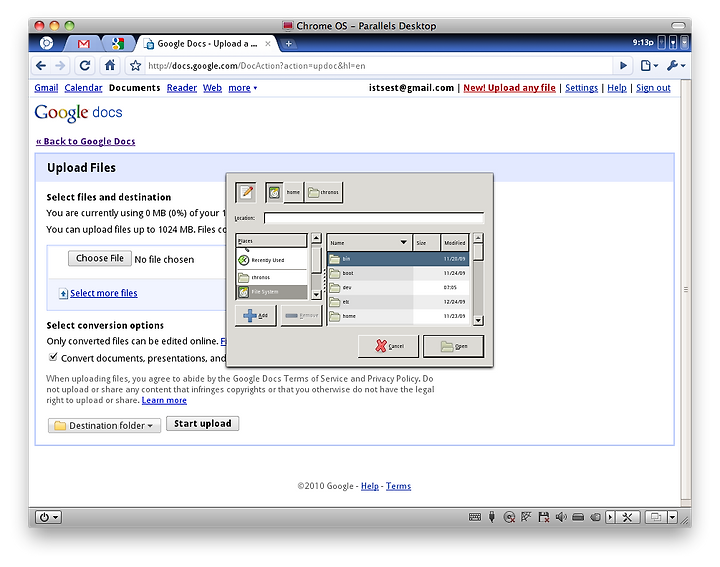Click Parallels USB device icon

(x=492, y=517)
